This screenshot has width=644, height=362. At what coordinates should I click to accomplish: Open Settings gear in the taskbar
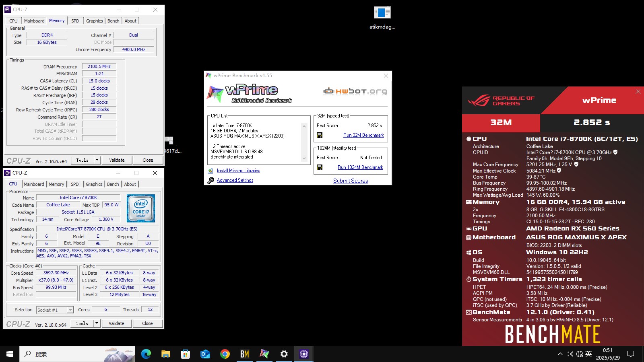pyautogui.click(x=284, y=354)
